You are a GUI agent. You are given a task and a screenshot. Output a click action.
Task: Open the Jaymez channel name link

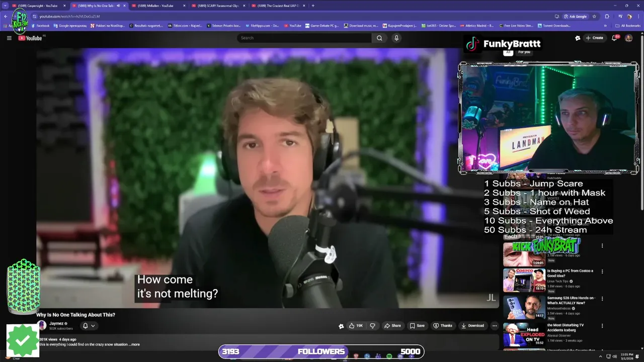click(x=56, y=324)
